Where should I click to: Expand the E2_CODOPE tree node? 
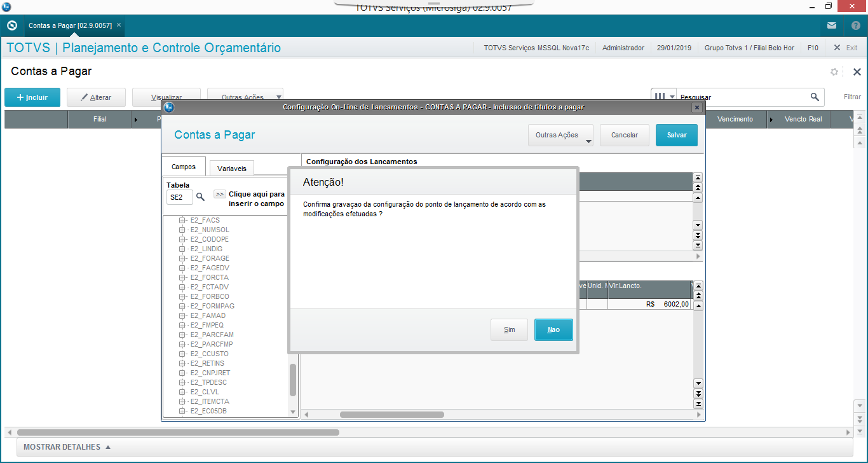(182, 239)
